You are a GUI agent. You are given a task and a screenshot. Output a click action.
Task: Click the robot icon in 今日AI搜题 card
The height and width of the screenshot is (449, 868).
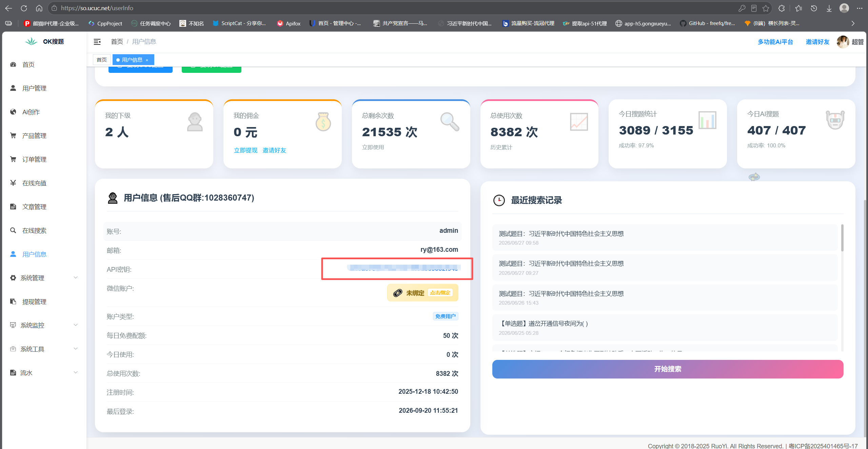[x=835, y=120]
